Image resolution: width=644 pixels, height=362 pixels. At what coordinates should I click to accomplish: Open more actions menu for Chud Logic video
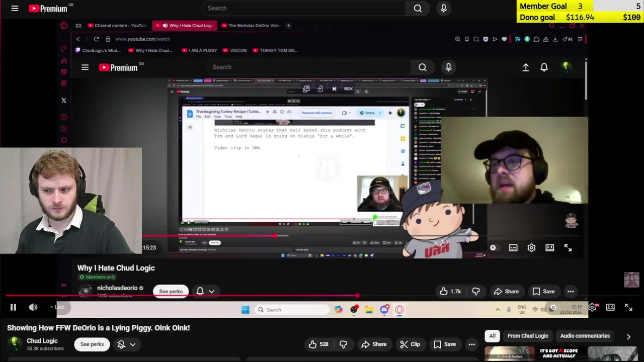tap(472, 344)
